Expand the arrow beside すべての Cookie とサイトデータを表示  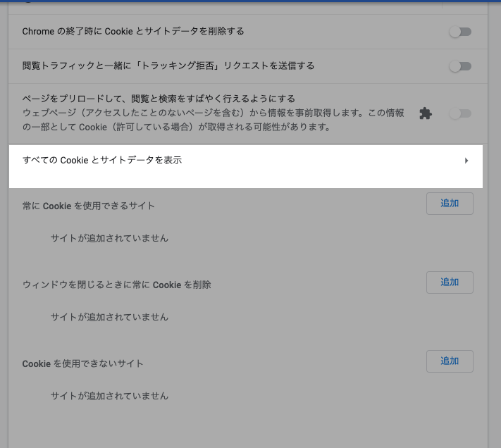tap(466, 161)
